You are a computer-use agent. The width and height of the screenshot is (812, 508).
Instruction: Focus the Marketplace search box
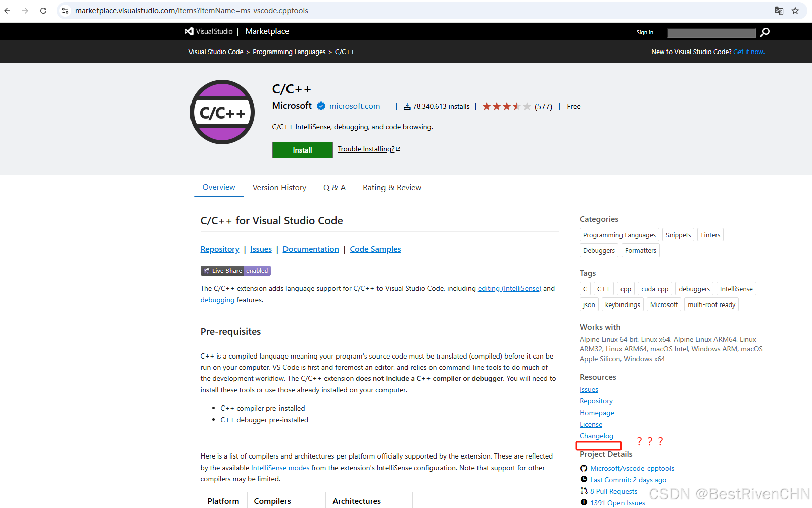[711, 33]
